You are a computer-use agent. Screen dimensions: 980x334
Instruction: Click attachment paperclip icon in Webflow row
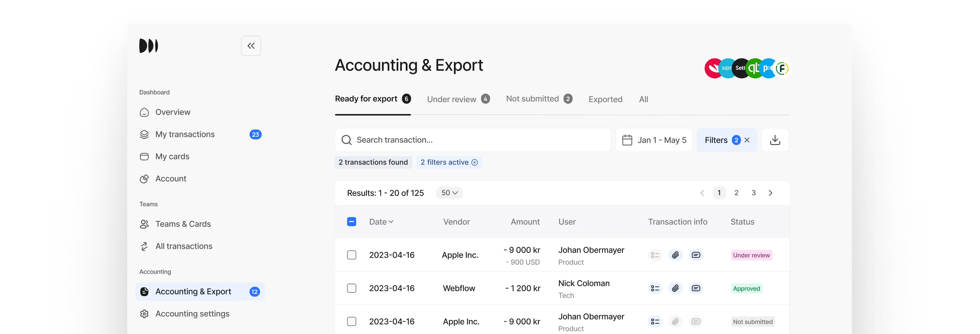pyautogui.click(x=675, y=288)
